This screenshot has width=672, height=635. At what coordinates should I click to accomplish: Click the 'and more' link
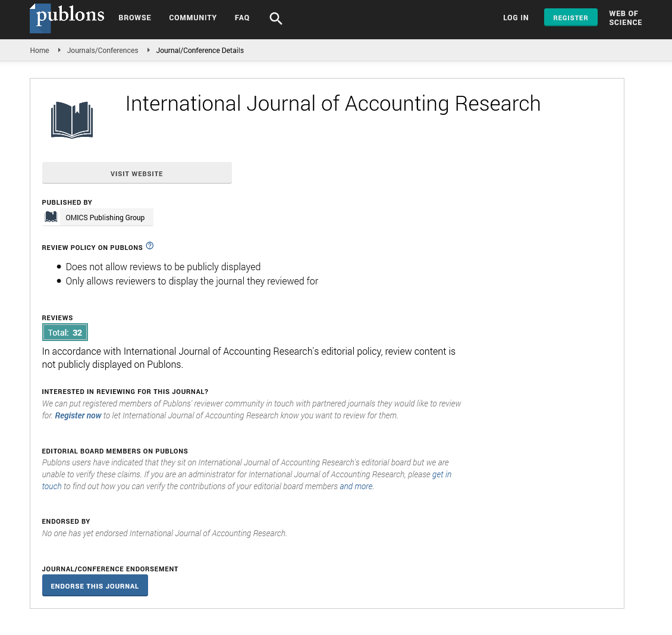356,486
